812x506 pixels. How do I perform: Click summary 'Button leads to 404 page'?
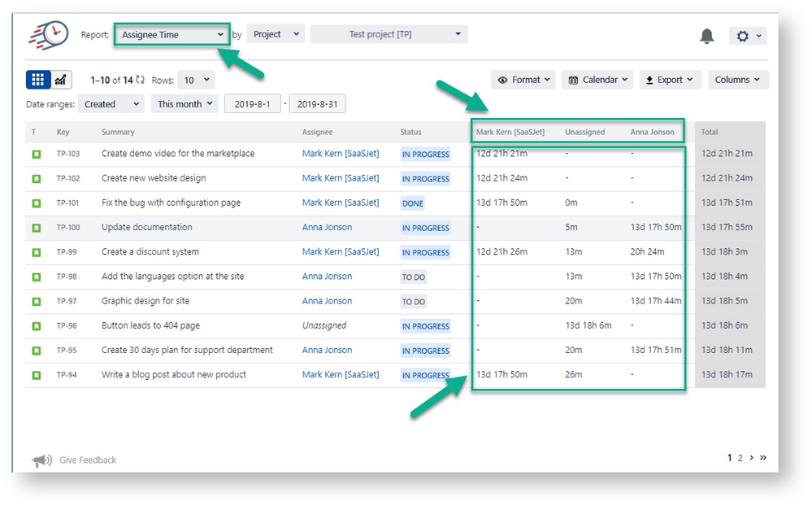150,325
